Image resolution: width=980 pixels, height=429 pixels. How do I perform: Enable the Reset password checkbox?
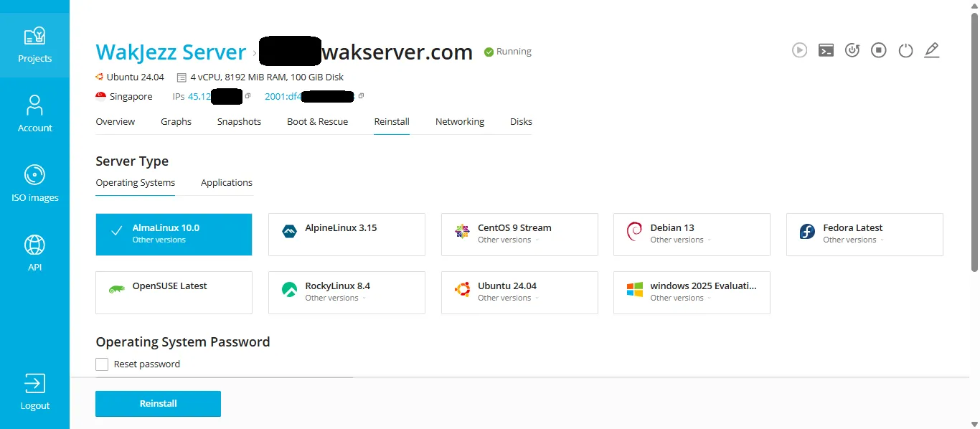coord(102,364)
